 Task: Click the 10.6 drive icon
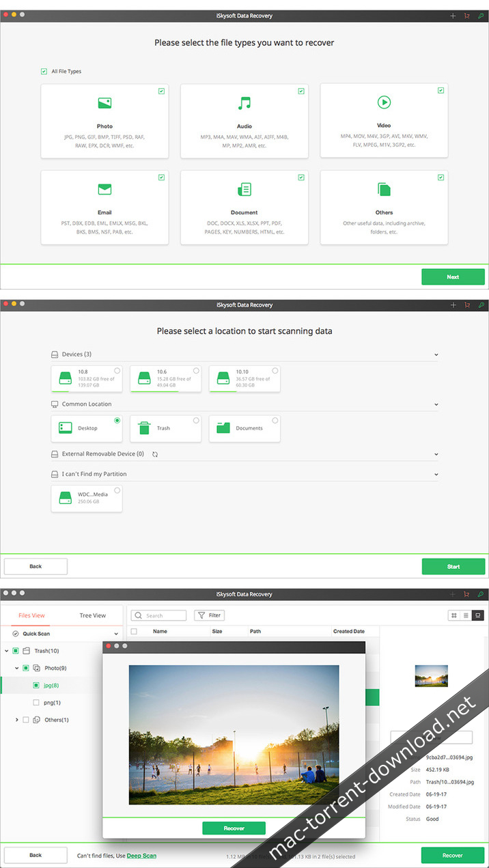tap(145, 378)
